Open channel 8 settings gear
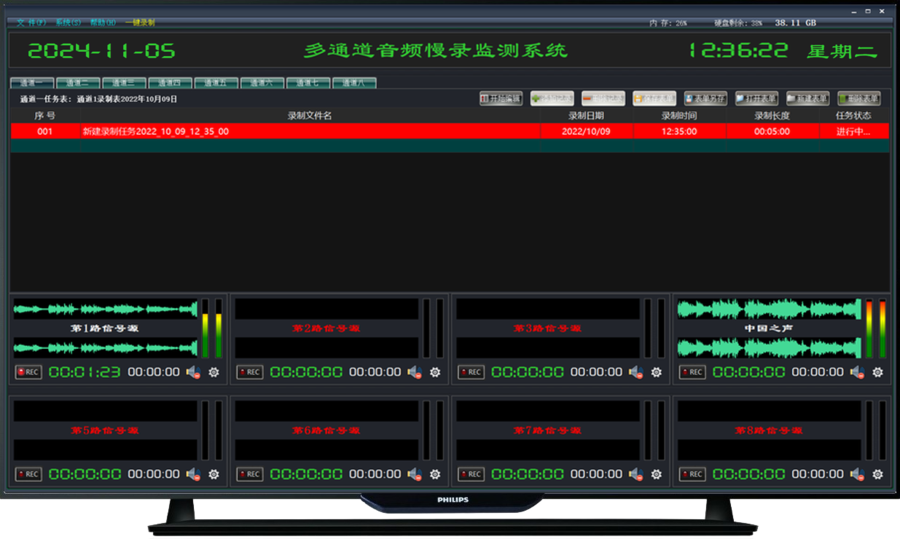Screen dimensions: 900x539 pyautogui.click(x=877, y=474)
